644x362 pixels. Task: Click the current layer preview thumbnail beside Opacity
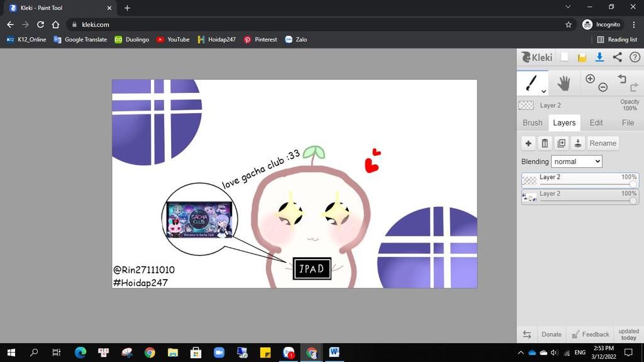coord(526,106)
